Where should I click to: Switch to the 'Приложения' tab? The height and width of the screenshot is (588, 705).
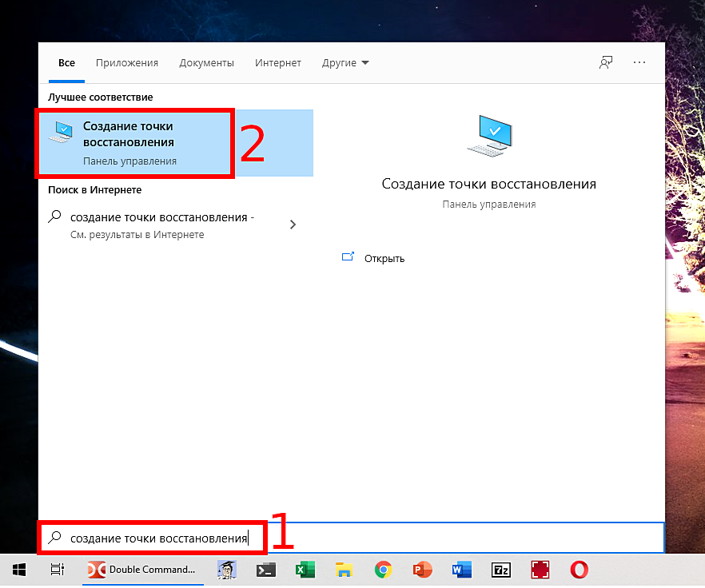[126, 63]
